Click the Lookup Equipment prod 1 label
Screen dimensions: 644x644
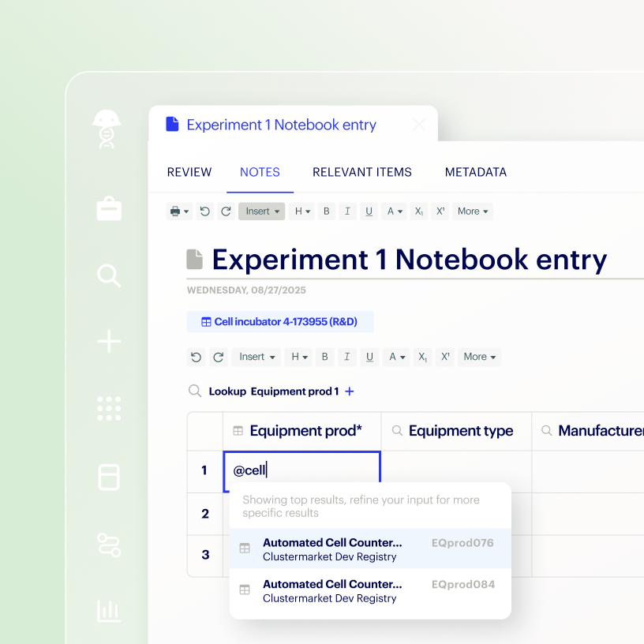274,391
